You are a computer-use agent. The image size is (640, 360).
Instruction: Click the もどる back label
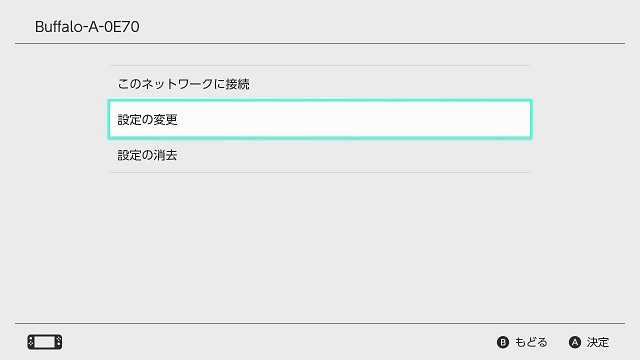(531, 342)
